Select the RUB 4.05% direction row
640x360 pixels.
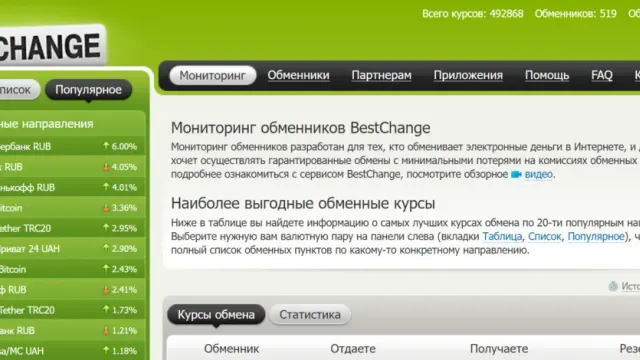click(x=72, y=167)
